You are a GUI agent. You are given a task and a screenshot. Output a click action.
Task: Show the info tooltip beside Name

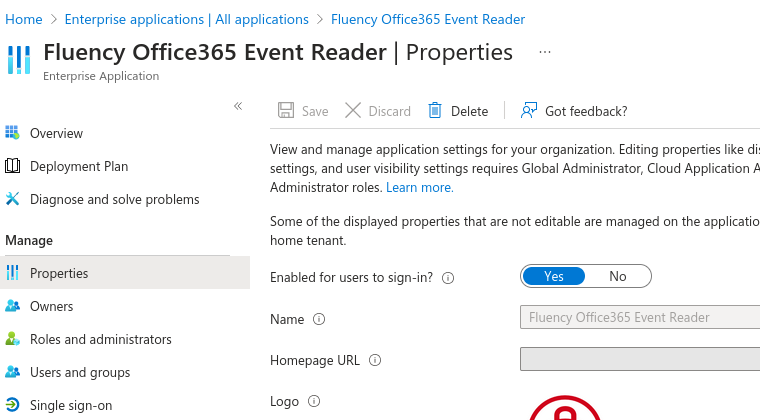[x=318, y=319]
